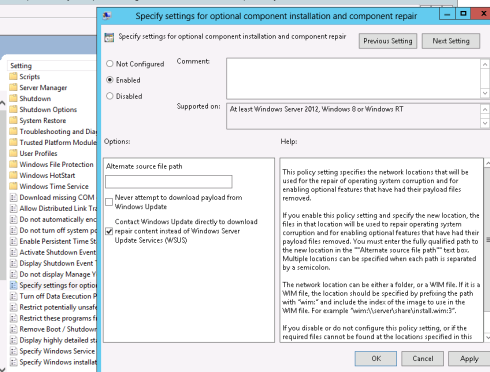Image resolution: width=490 pixels, height=372 pixels.
Task: Uncheck Contact Windows Update directly checkbox
Action: point(109,231)
